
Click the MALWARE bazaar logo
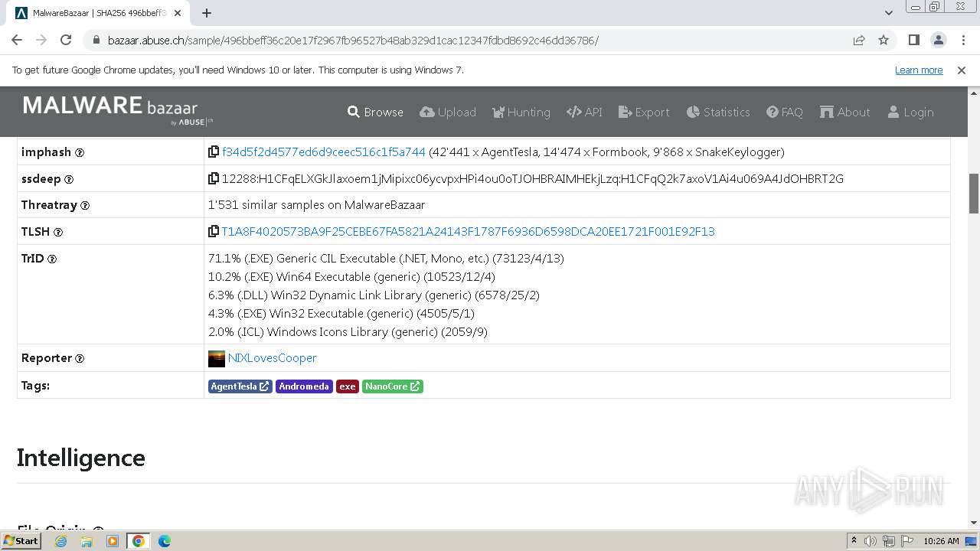tap(119, 111)
